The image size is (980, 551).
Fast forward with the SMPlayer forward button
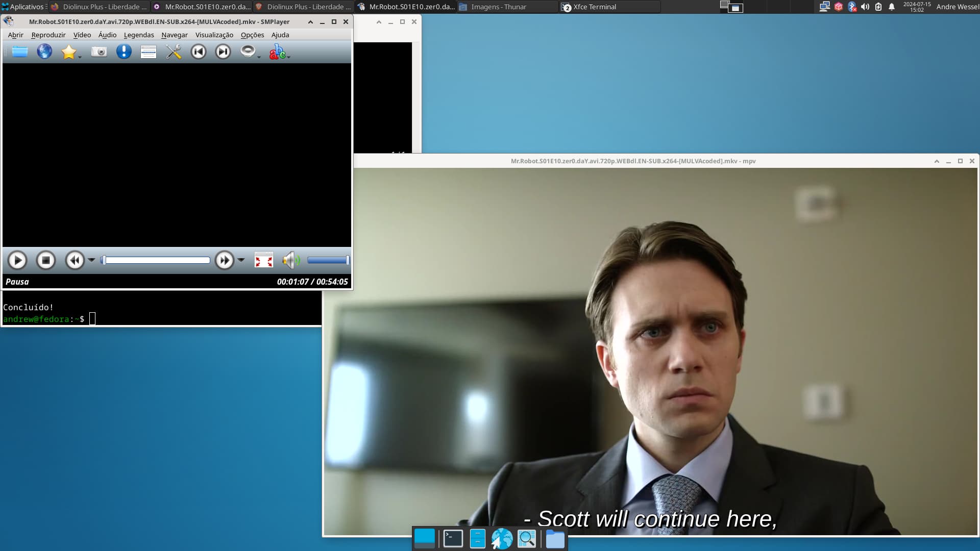pos(225,260)
